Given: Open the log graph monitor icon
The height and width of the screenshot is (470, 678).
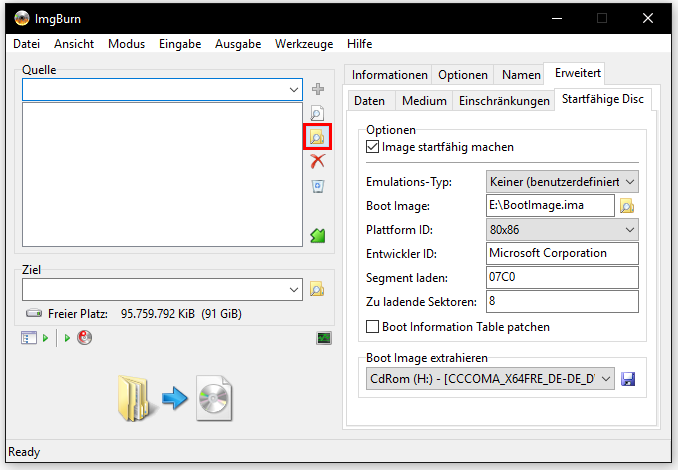Looking at the screenshot, I should tap(323, 338).
